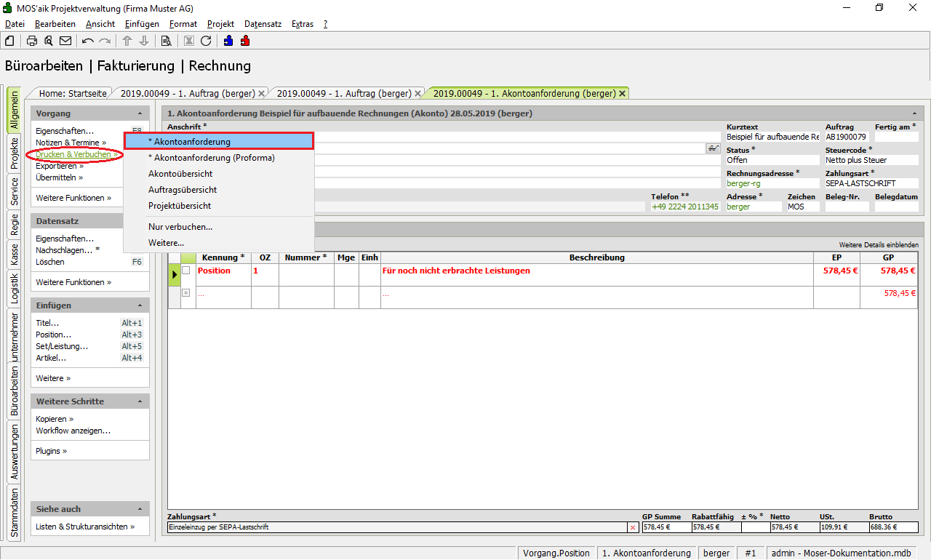Click Weitere Details einblenden link
This screenshot has width=931, height=560.
pos(878,245)
